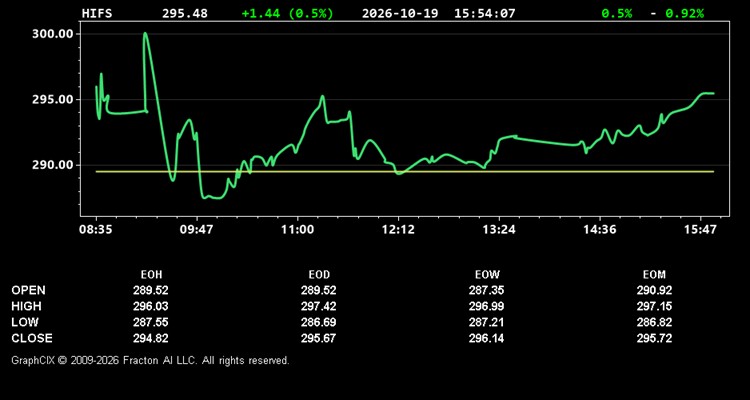Image resolution: width=750 pixels, height=400 pixels.
Task: Click EOD high value 297.42
Action: 319,306
